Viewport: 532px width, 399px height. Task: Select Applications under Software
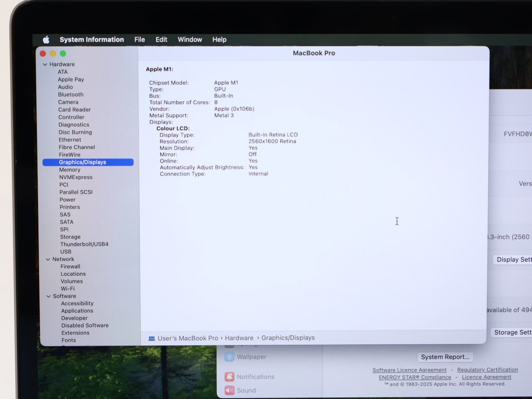click(x=77, y=311)
